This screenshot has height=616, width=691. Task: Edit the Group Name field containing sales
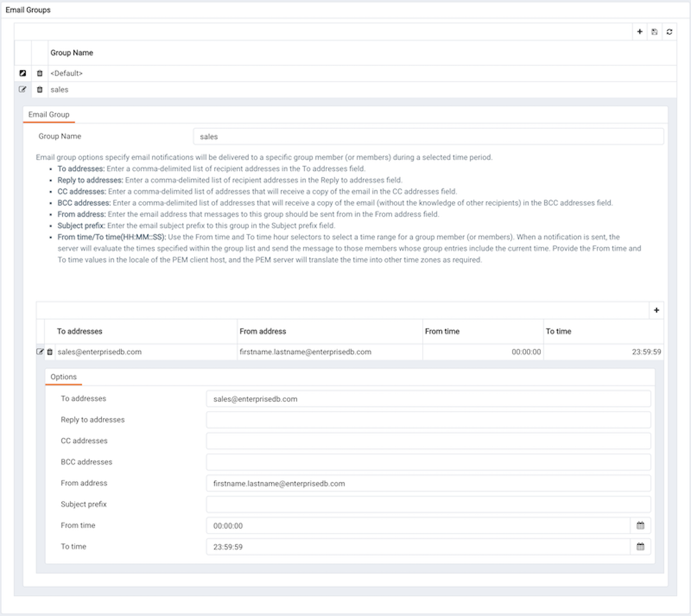[x=428, y=136]
